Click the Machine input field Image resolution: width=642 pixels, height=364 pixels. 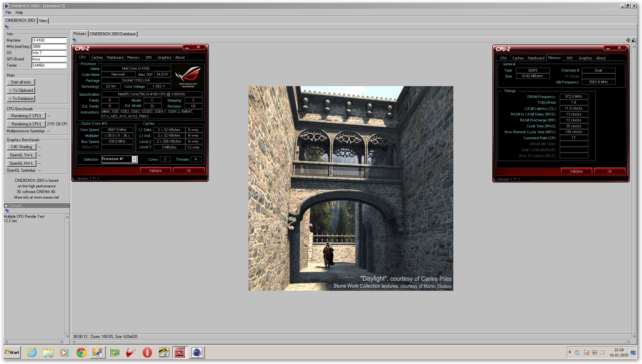(x=49, y=40)
